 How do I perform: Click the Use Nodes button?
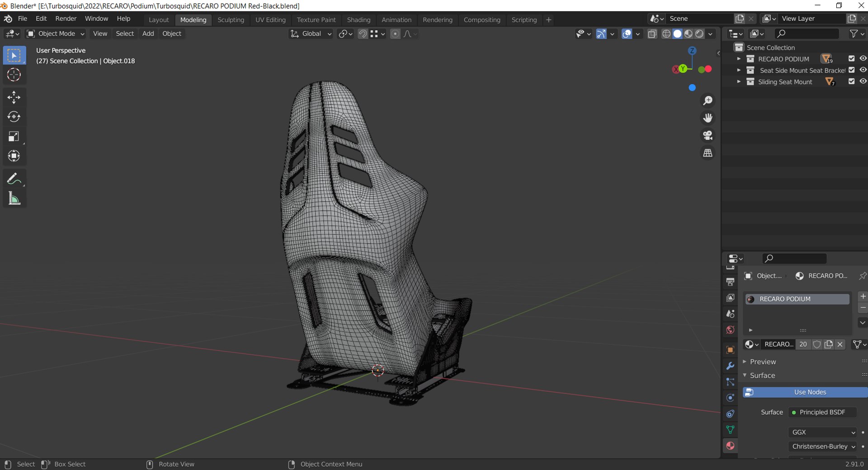click(x=805, y=392)
